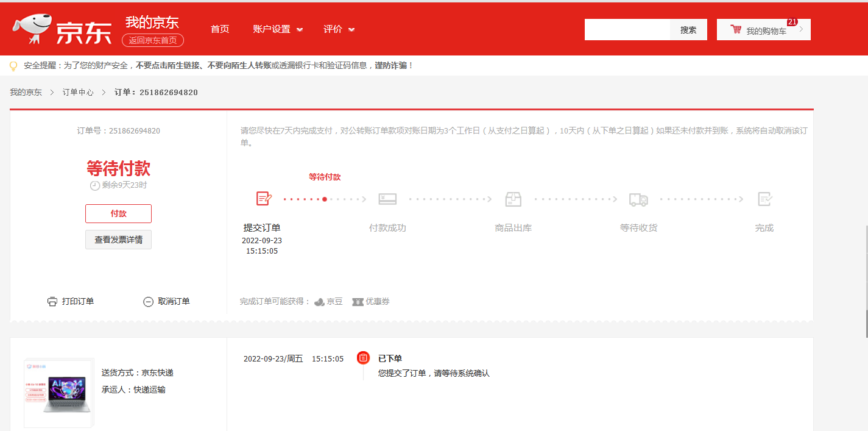Image resolution: width=868 pixels, height=431 pixels.
Task: Open 订单中心 breadcrumb link
Action: pos(78,92)
